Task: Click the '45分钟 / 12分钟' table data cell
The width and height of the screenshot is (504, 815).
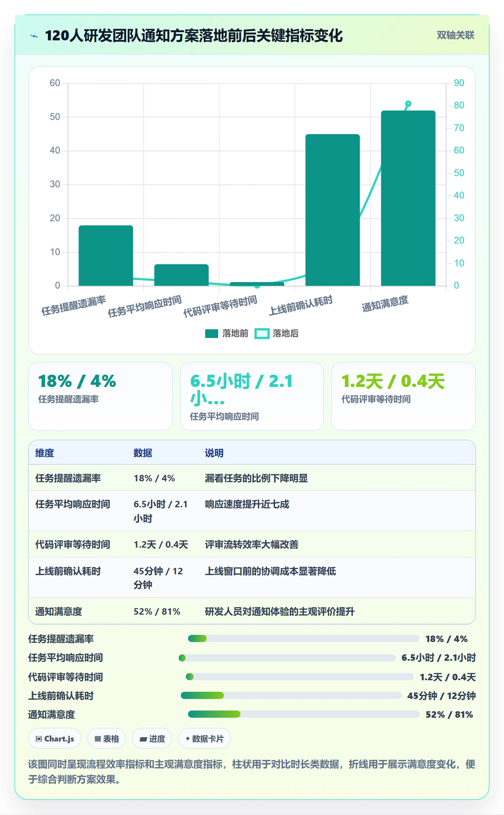Action: click(158, 578)
